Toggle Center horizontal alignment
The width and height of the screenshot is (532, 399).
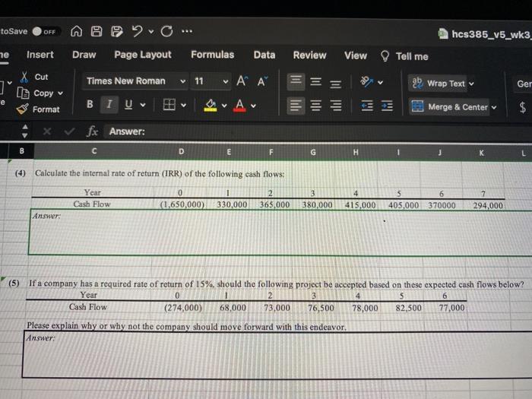pyautogui.click(x=316, y=106)
